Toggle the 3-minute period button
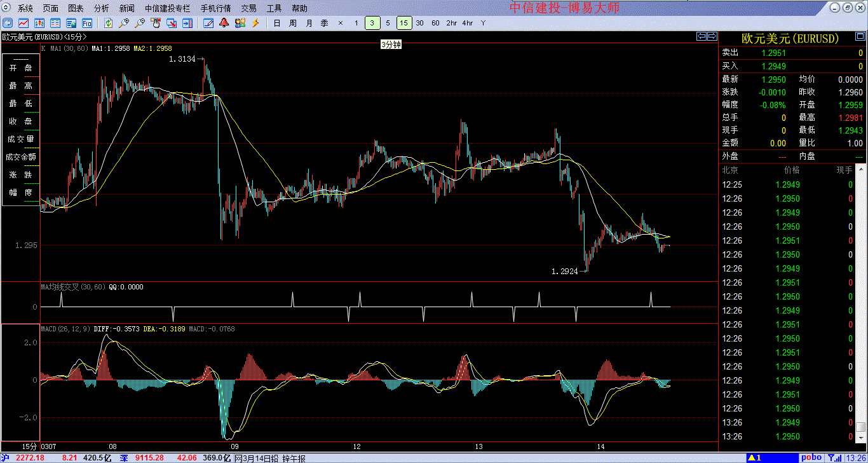This screenshot has width=868, height=463. point(372,24)
